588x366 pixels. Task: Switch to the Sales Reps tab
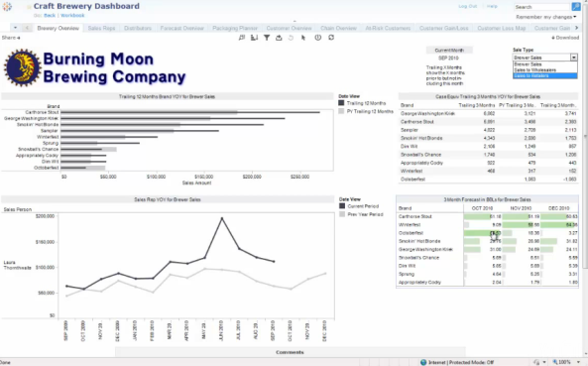pyautogui.click(x=101, y=28)
